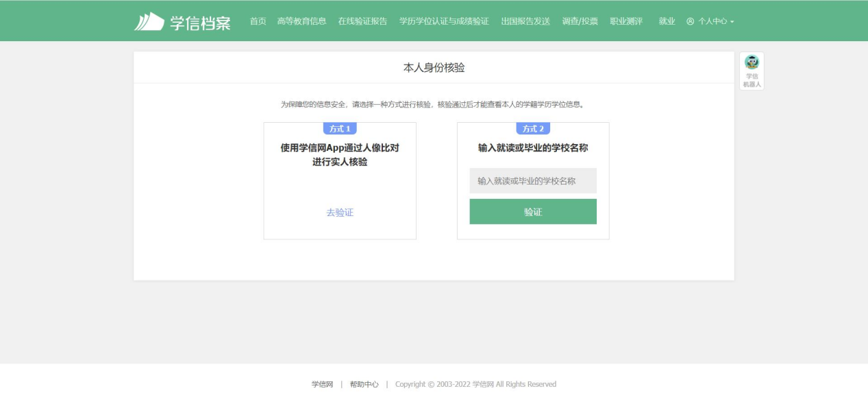Click the 方式 2 badge label
The width and height of the screenshot is (868, 404).
coord(533,129)
